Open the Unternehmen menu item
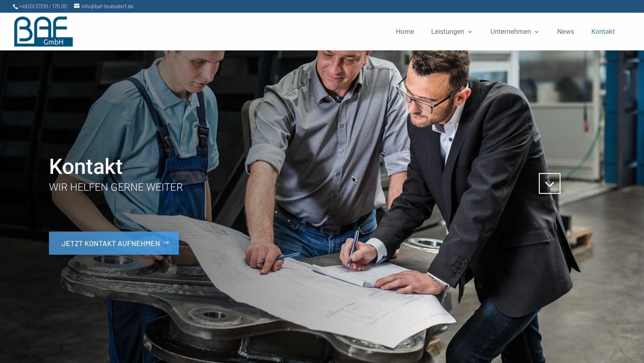This screenshot has width=644, height=363. pos(510,31)
